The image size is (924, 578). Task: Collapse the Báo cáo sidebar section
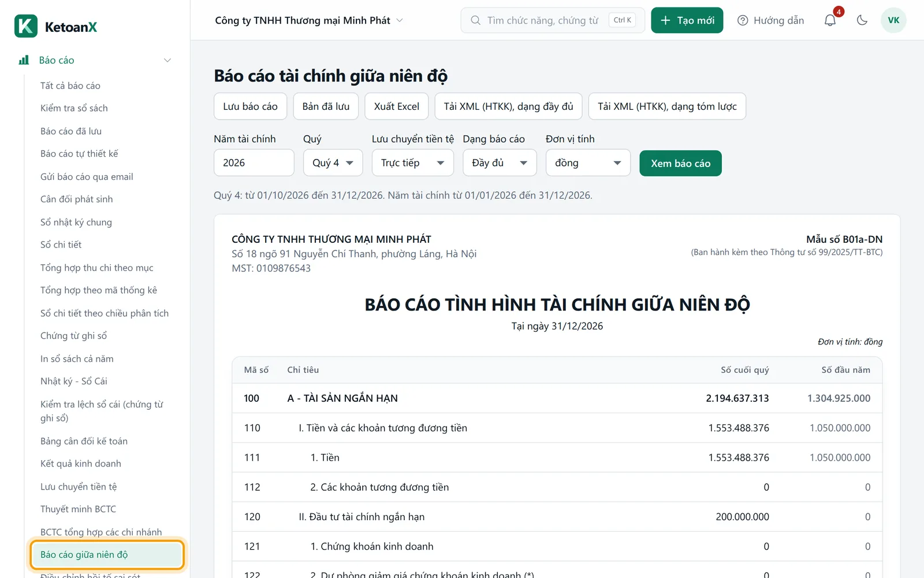click(167, 60)
